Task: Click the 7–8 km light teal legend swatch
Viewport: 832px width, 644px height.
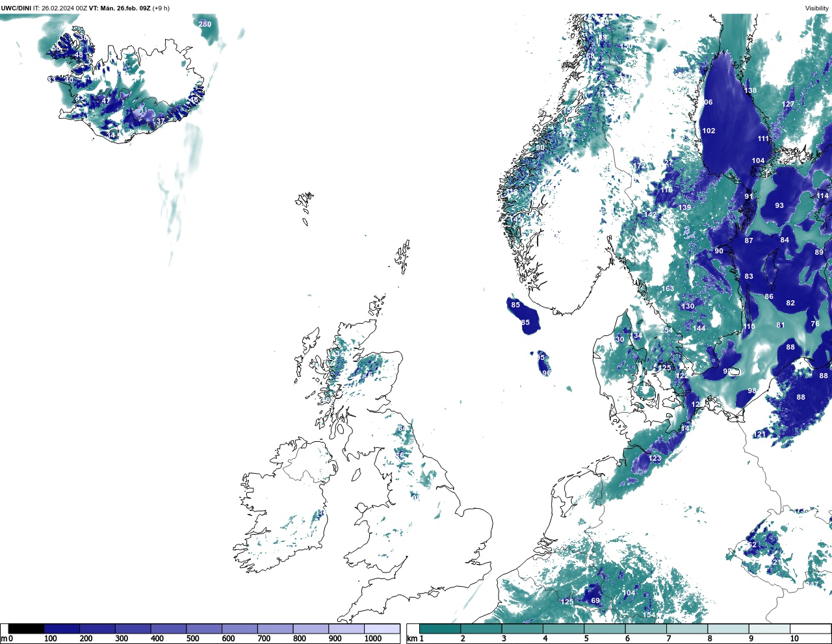Action: pos(687,628)
